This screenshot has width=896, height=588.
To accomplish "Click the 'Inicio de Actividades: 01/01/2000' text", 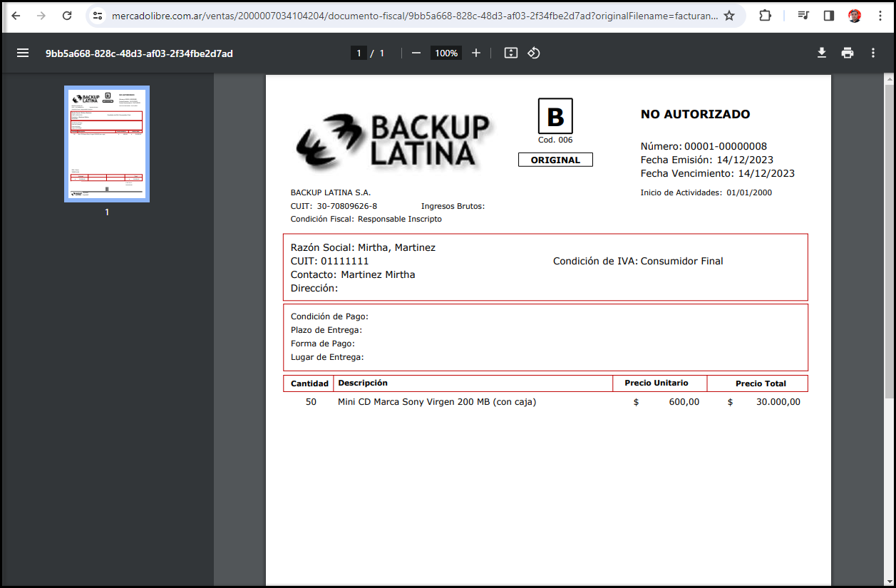I will tap(706, 192).
